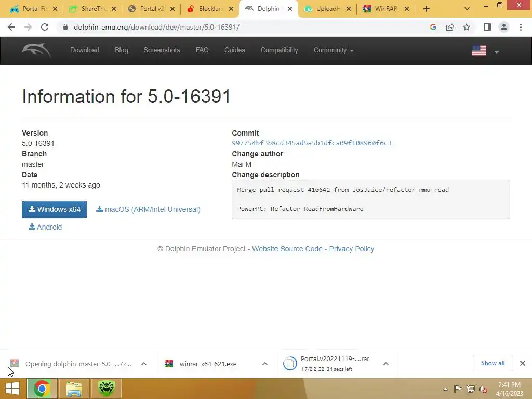The height and width of the screenshot is (399, 532).
Task: Open the Screenshots nav item
Action: click(x=162, y=50)
